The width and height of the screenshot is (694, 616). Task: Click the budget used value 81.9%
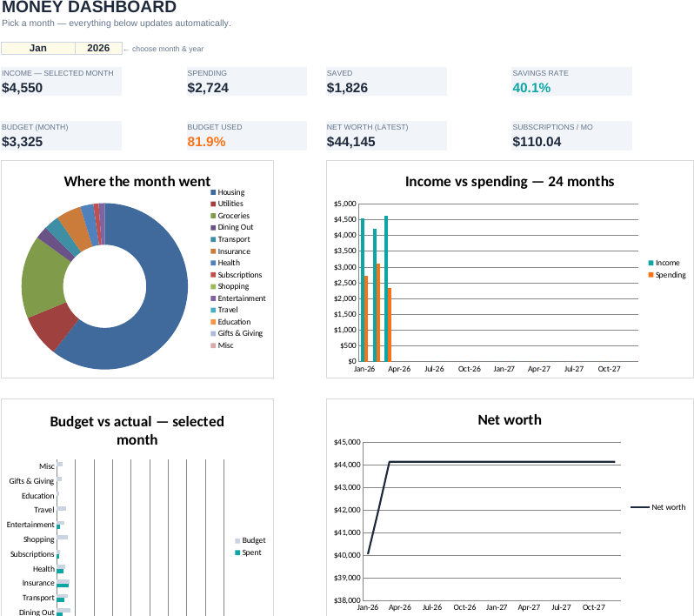coord(206,142)
